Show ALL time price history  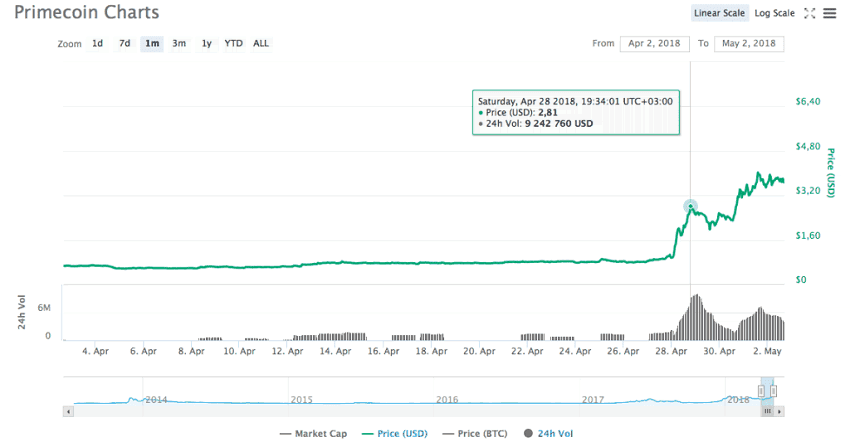[x=261, y=44]
